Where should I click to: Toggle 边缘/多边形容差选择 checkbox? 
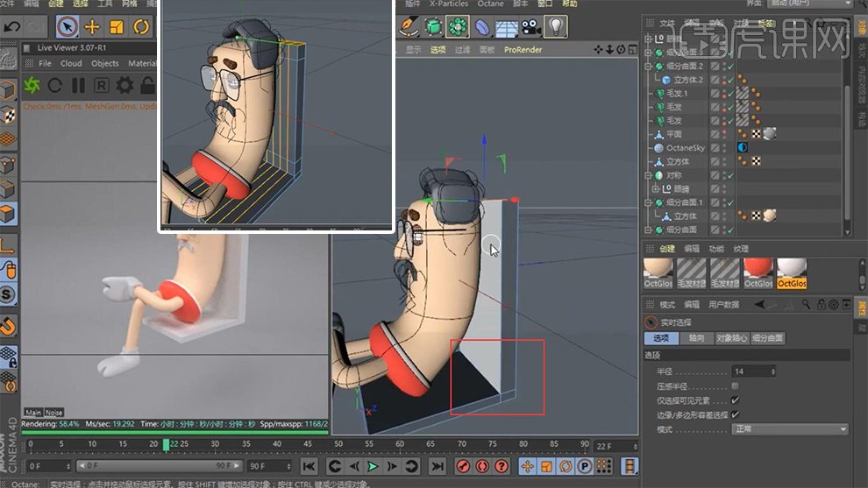(735, 414)
